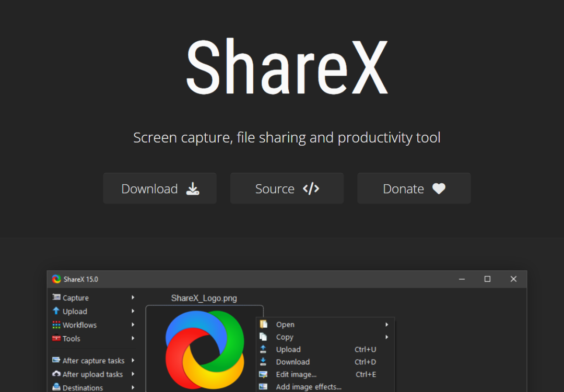
Task: Click the Download icon in context menu
Action: (263, 362)
